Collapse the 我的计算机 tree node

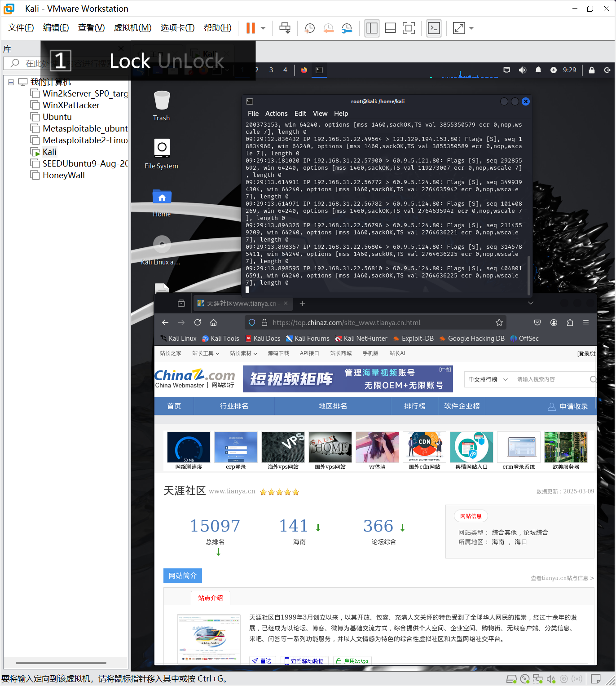(x=11, y=82)
